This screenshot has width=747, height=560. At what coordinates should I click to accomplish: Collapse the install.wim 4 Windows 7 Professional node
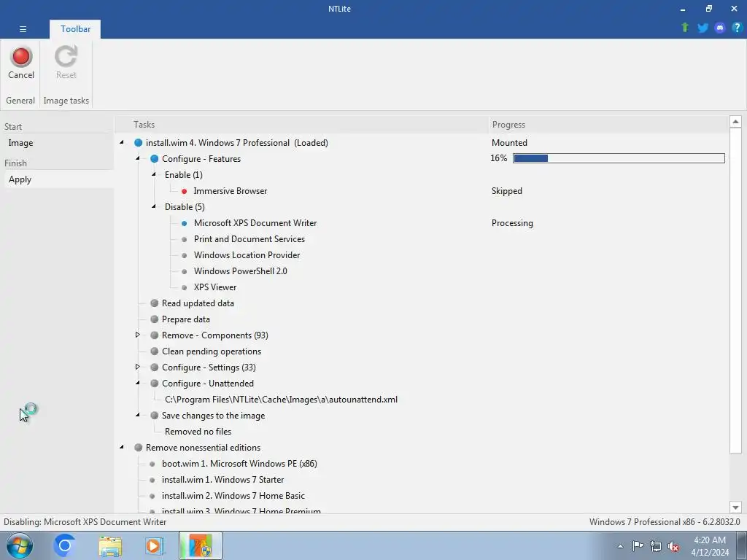click(122, 142)
